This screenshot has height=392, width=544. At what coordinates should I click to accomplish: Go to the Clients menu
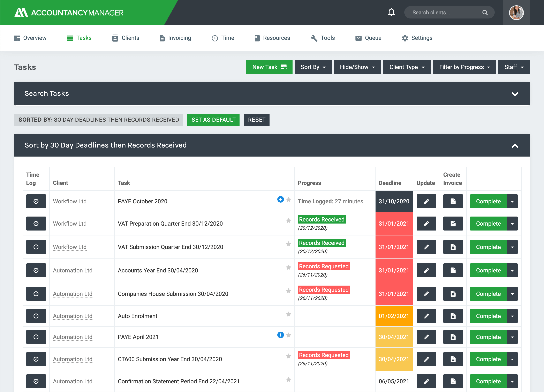pos(126,38)
